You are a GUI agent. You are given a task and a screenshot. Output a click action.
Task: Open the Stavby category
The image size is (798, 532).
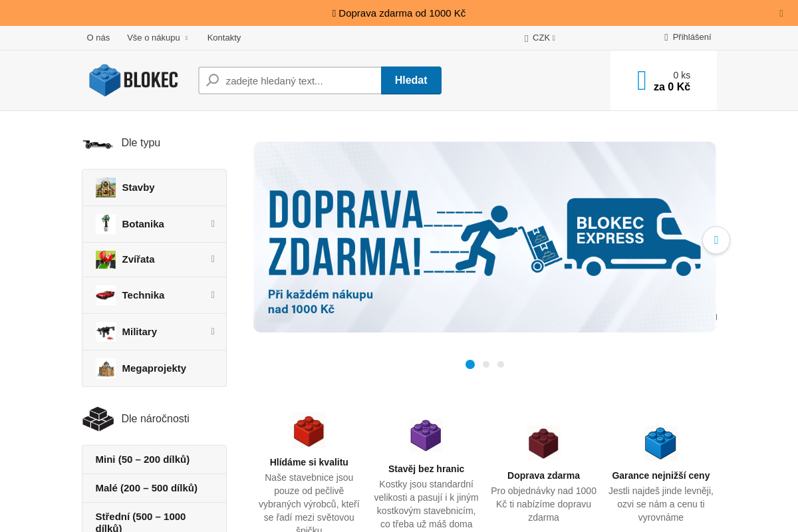(154, 188)
